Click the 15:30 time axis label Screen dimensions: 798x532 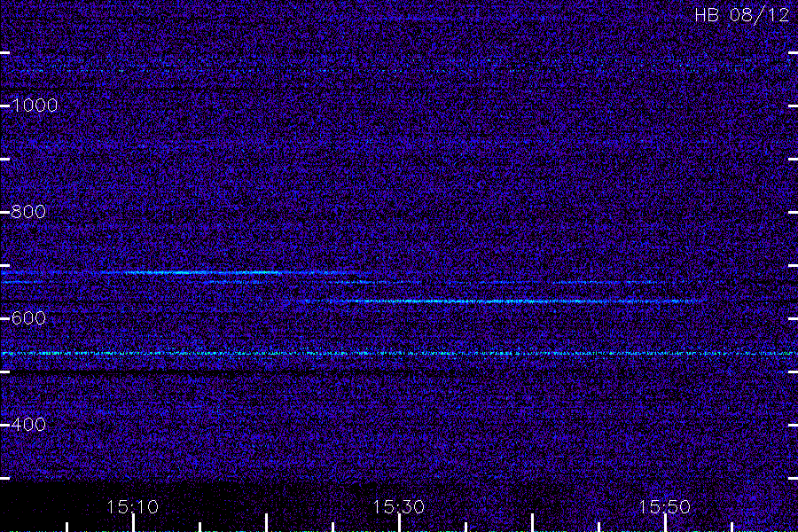[x=398, y=507]
